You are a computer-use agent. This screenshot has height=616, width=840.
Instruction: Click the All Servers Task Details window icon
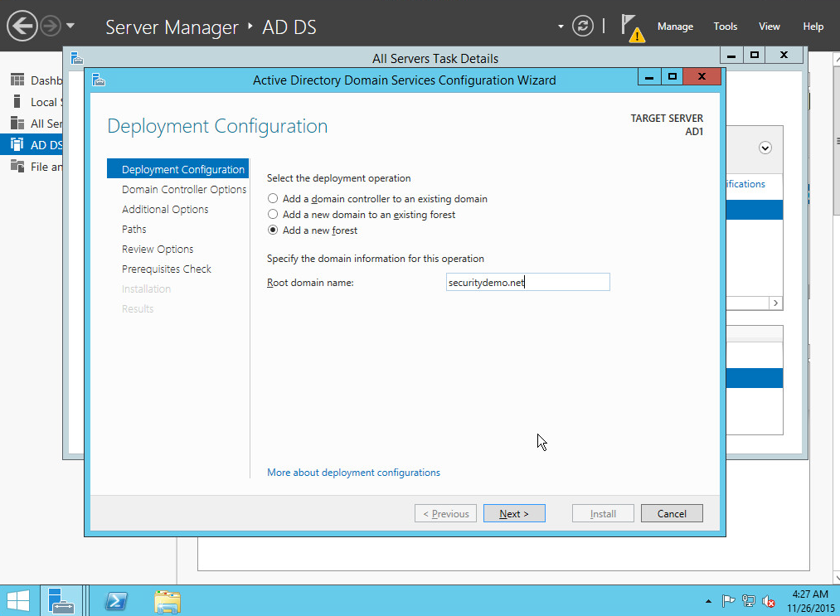[77, 58]
